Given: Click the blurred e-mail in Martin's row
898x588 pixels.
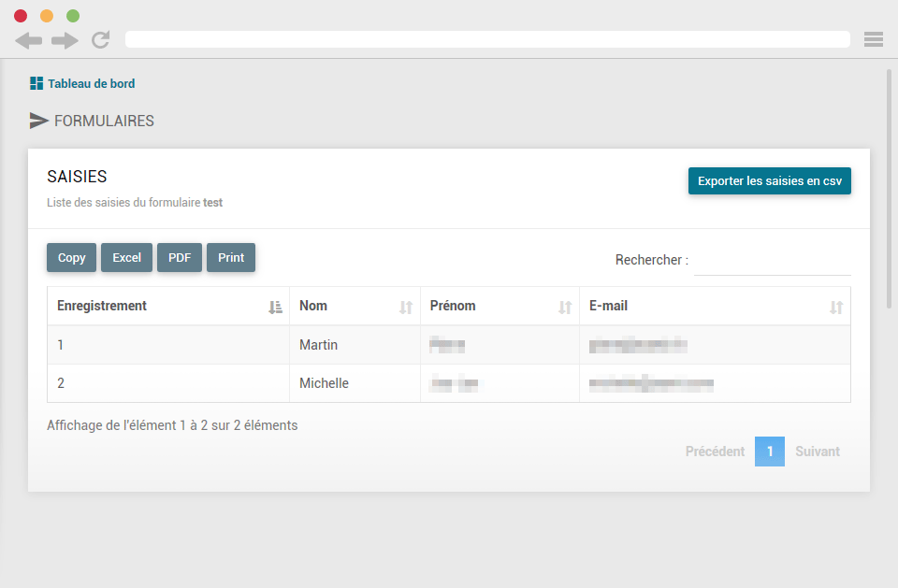Looking at the screenshot, I should tap(638, 345).
